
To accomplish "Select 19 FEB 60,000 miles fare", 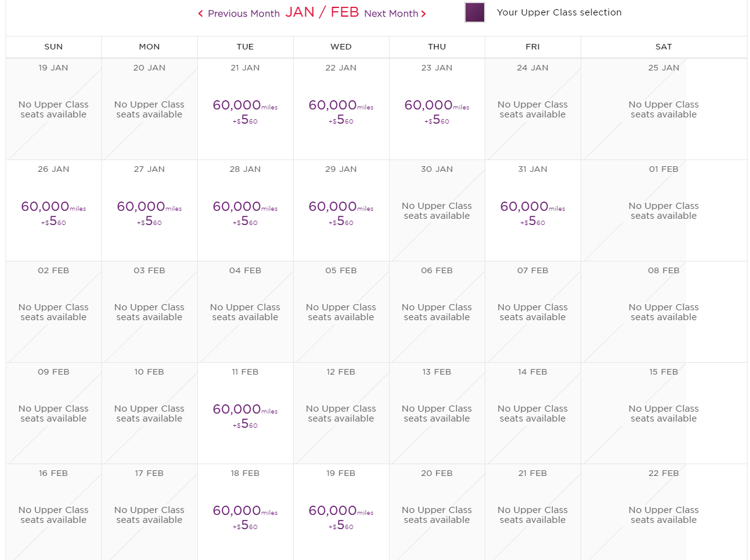I will pos(341,515).
